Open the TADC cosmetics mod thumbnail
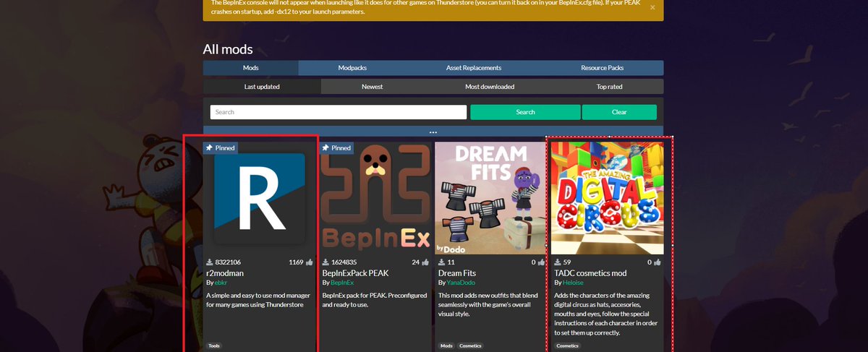 pos(607,198)
